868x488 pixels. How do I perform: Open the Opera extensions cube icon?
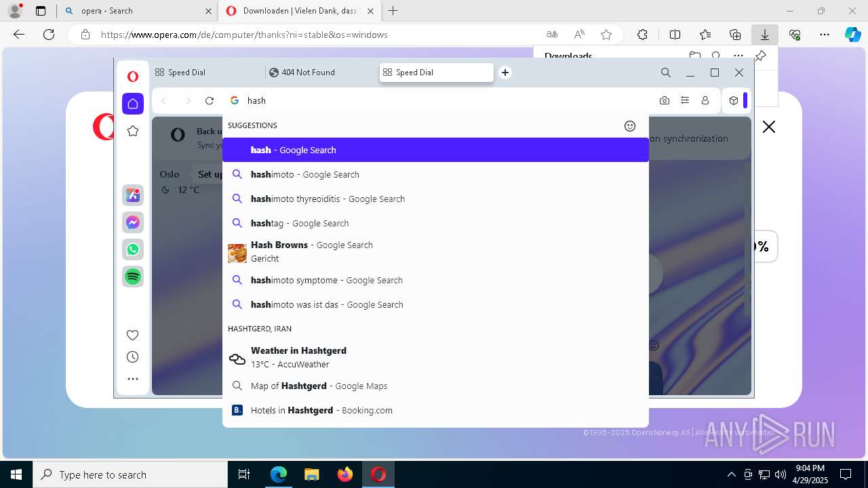[x=734, y=100]
